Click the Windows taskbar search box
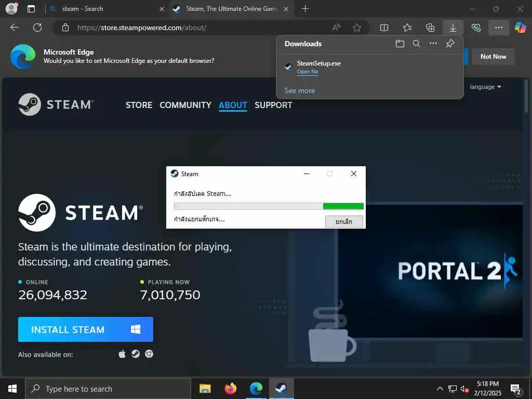 coord(108,389)
